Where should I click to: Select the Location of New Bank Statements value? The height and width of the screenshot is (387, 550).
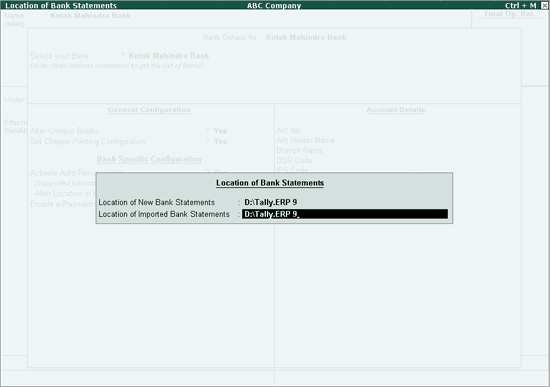270,202
